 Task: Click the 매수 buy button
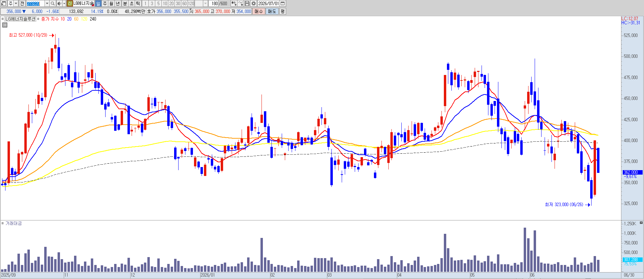coord(259,11)
